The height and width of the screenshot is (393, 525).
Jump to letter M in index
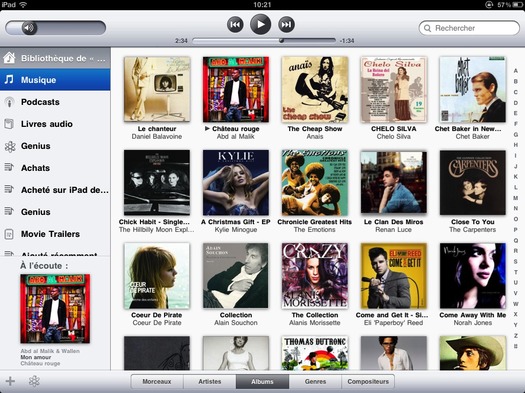pos(516,198)
